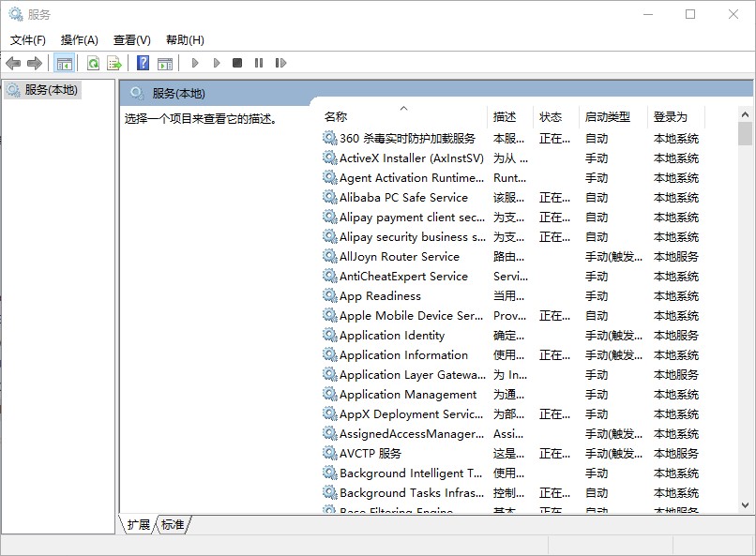Click the gear icon in 服务(本地) tree node
The height and width of the screenshot is (556, 756).
pos(13,90)
